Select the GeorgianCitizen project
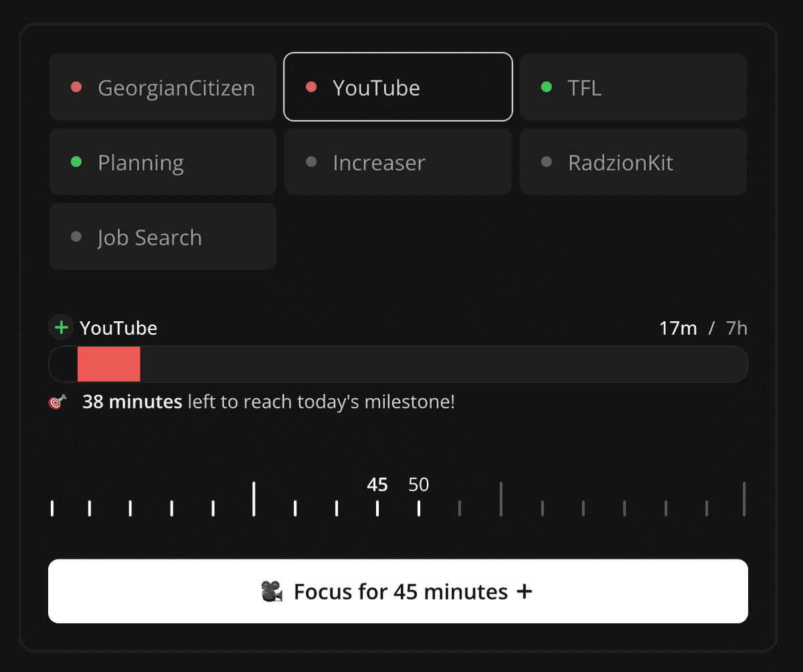The width and height of the screenshot is (803, 672). tap(163, 87)
